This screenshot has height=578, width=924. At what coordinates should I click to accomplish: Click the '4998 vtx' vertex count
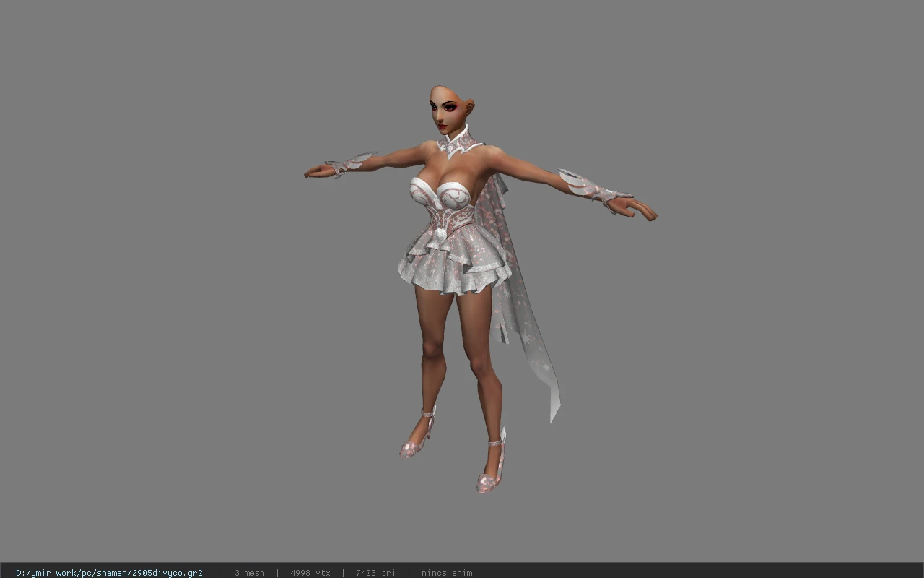tap(310, 573)
